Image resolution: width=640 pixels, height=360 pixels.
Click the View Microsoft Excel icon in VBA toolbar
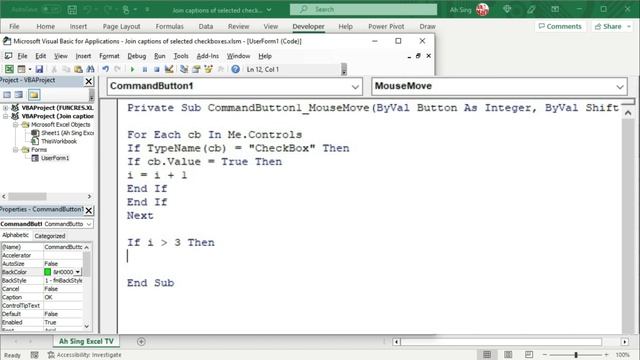(x=9, y=69)
